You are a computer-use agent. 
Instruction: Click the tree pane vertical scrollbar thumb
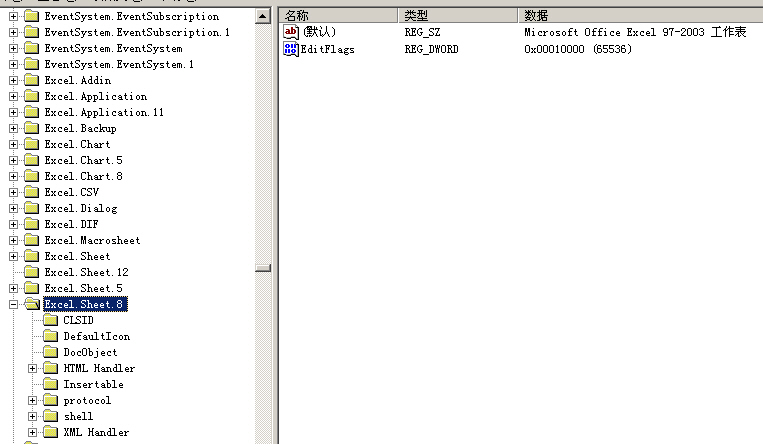coord(263,268)
